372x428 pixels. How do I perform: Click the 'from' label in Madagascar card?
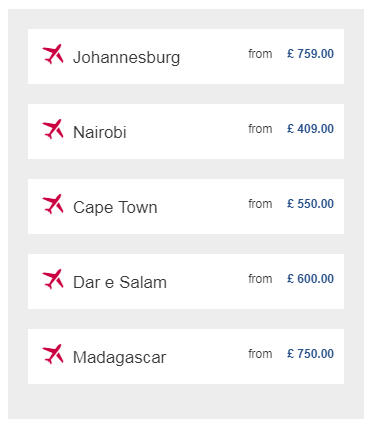point(260,354)
